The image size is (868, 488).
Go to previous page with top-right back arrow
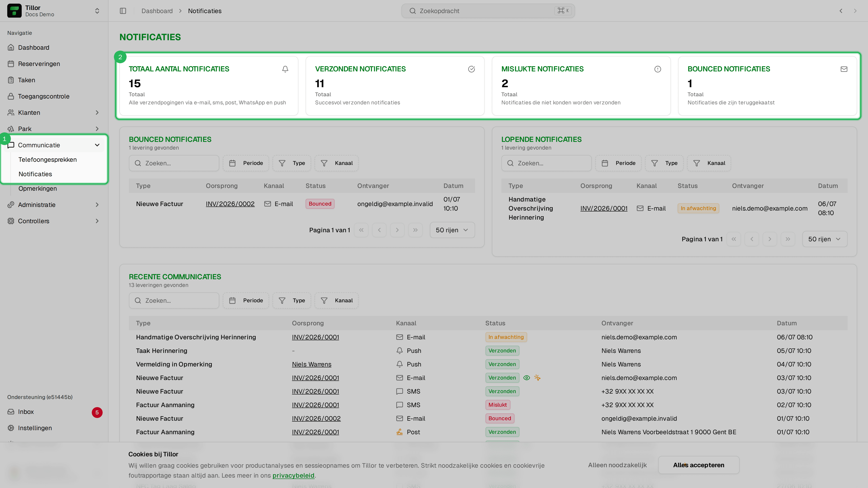(841, 11)
